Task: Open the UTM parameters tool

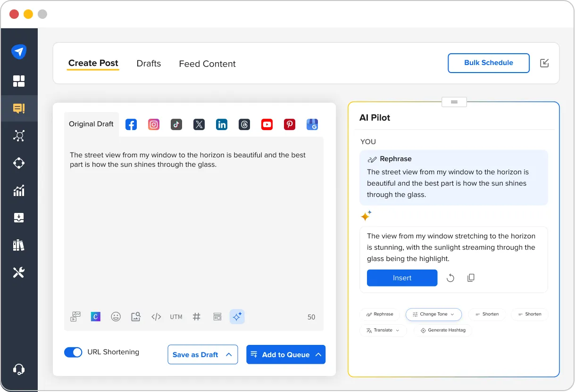Action: (x=176, y=317)
